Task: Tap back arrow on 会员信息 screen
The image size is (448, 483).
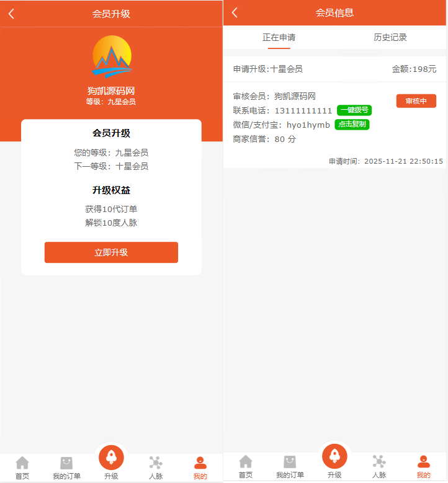Action: 235,12
